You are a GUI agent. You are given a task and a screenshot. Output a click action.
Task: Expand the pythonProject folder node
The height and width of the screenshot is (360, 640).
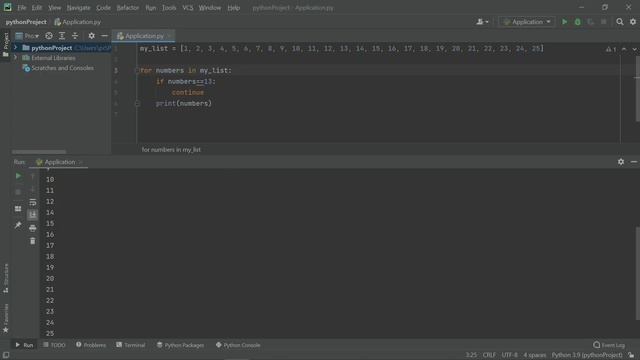point(16,48)
